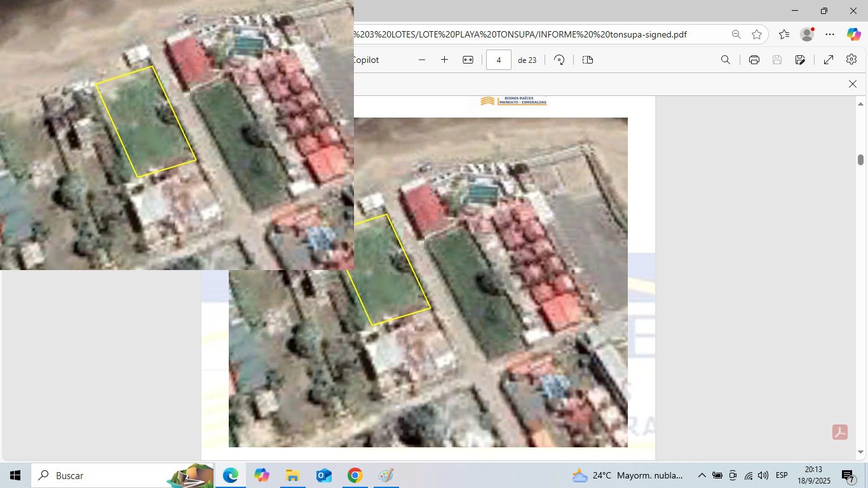The height and width of the screenshot is (488, 868).
Task: Zoom out the PDF with minus button
Action: (x=422, y=60)
